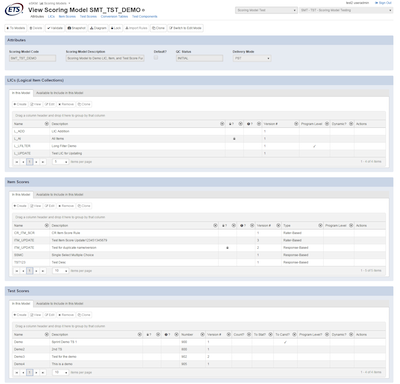Click the Import Rules button
400x384 pixels.
(x=136, y=28)
